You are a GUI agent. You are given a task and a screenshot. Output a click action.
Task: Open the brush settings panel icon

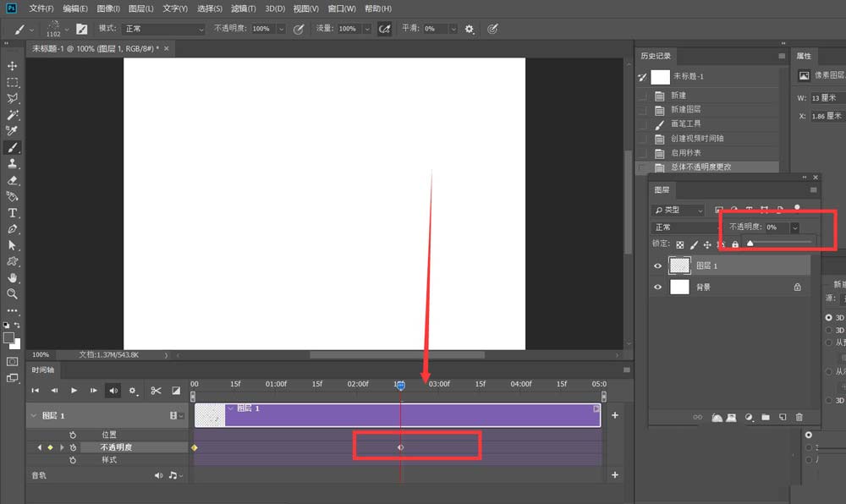pyautogui.click(x=81, y=29)
